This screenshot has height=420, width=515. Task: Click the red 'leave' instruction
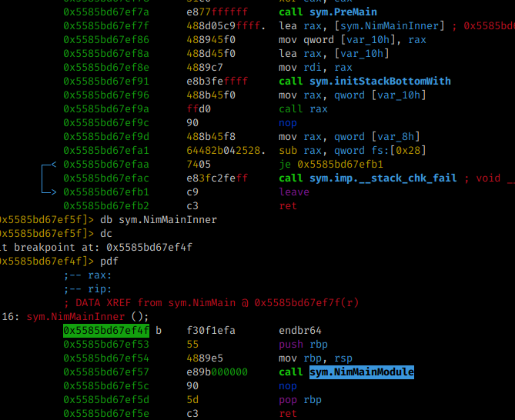point(294,192)
